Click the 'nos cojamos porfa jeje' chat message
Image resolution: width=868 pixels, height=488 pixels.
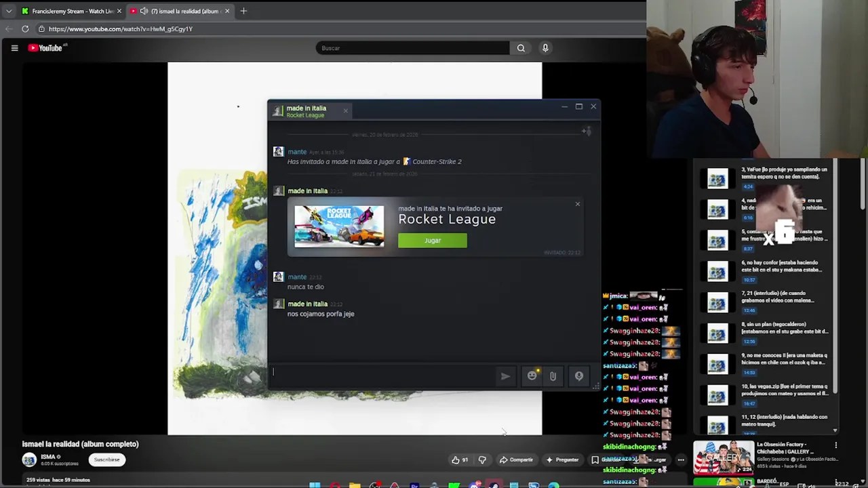tap(321, 314)
